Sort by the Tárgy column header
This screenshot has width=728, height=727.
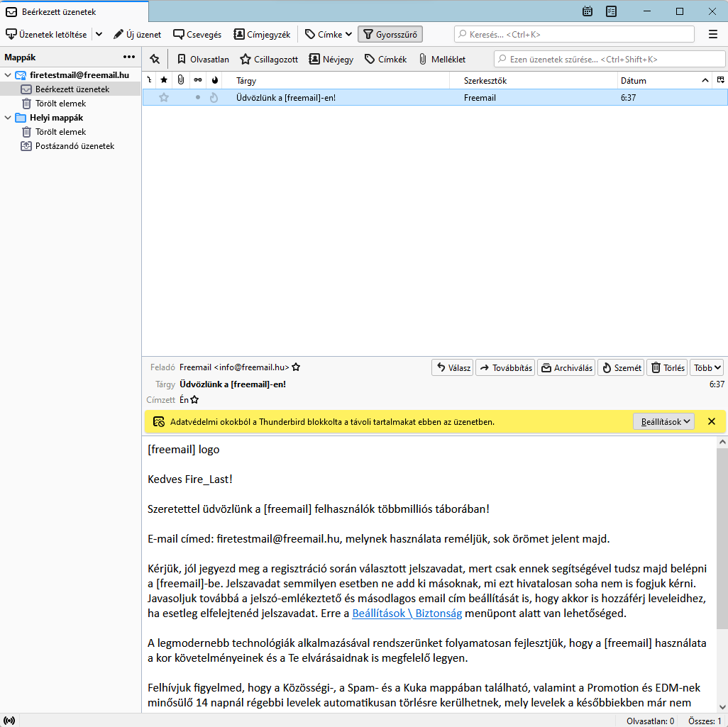(336, 80)
